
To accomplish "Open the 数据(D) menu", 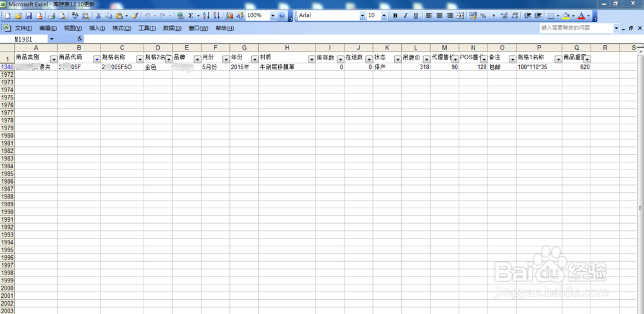I will (172, 28).
